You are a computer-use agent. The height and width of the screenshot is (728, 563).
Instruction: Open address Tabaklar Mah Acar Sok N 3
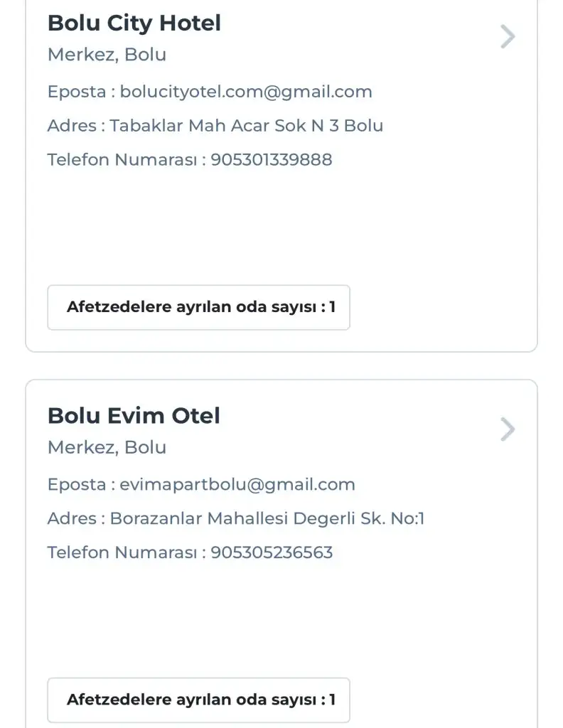point(247,126)
